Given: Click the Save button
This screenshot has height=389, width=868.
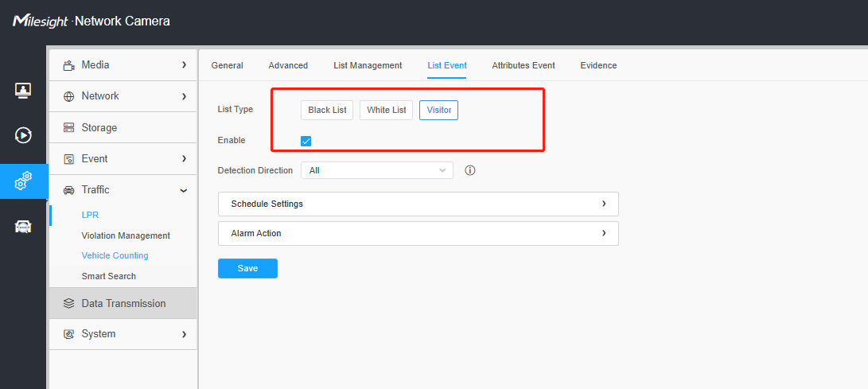Looking at the screenshot, I should pyautogui.click(x=247, y=268).
